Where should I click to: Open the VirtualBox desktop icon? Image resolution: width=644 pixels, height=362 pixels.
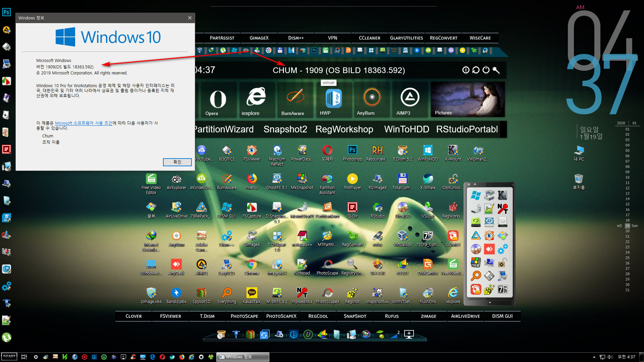pos(402,239)
